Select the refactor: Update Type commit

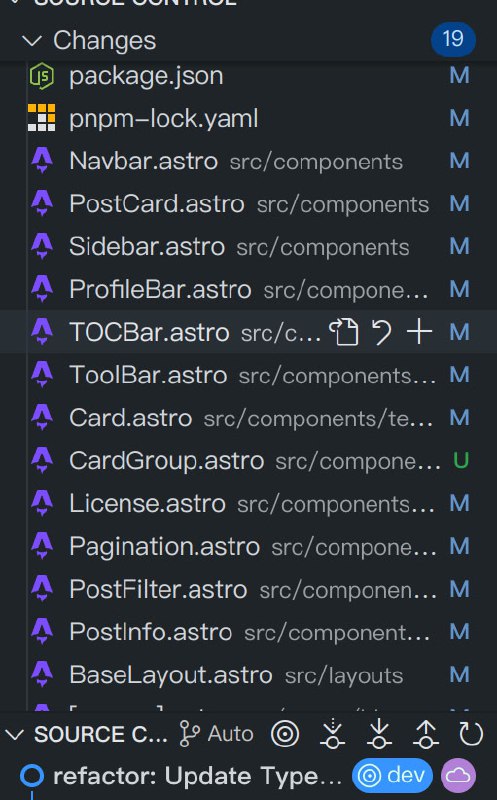[197, 776]
